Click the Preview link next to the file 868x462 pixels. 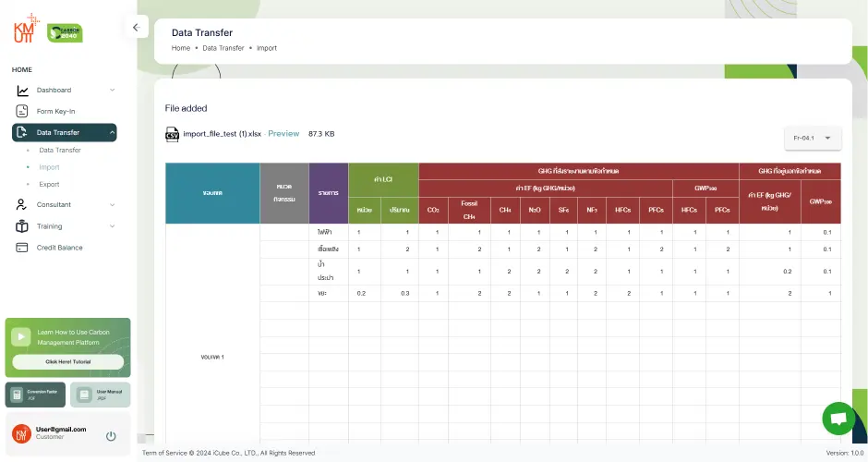tap(283, 133)
